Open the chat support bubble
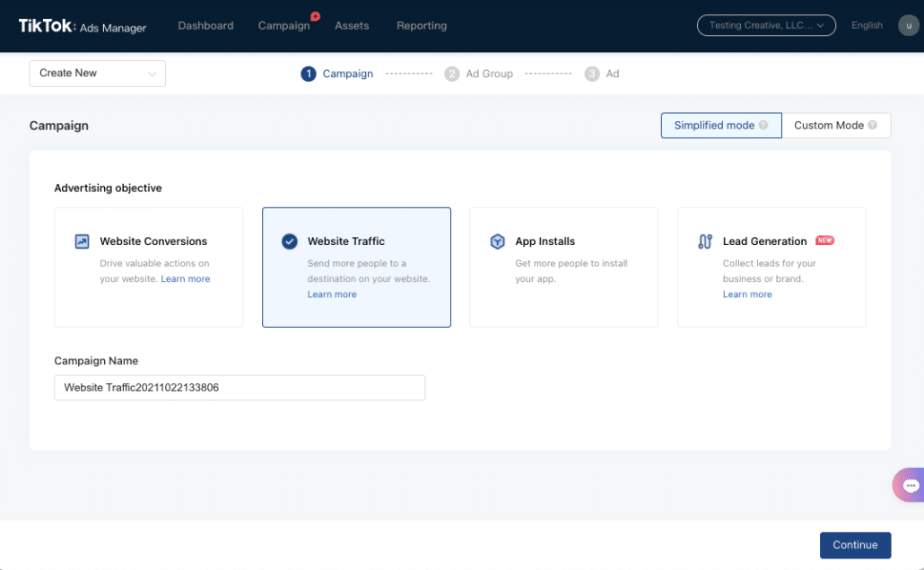 [x=910, y=485]
